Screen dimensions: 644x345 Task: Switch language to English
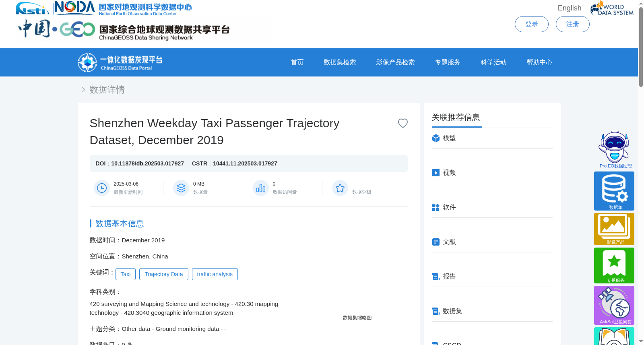click(x=570, y=8)
